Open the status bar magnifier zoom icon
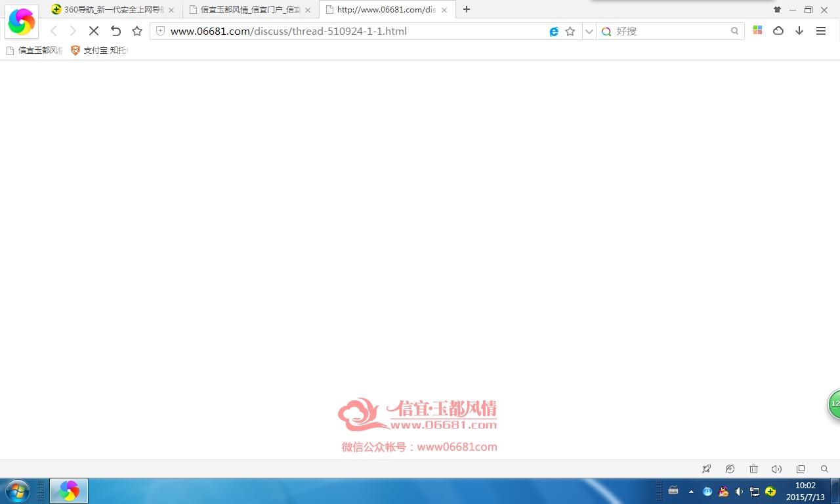 coord(824,469)
